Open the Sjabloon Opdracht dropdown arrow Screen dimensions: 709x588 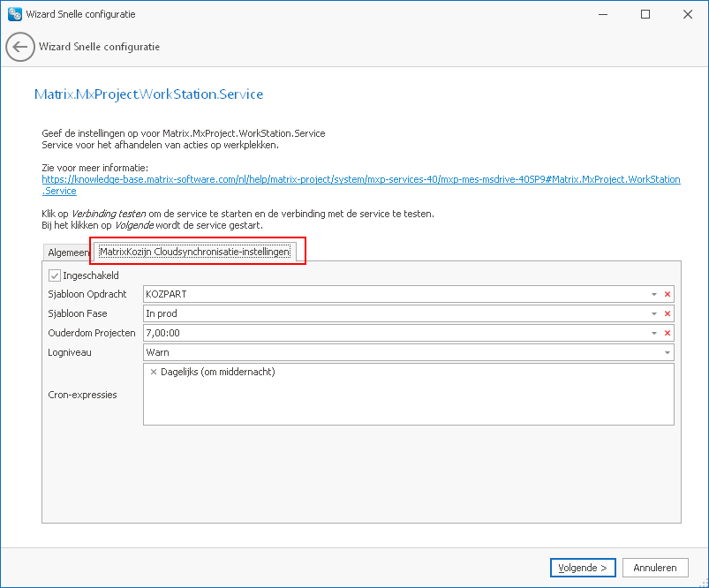click(x=654, y=294)
